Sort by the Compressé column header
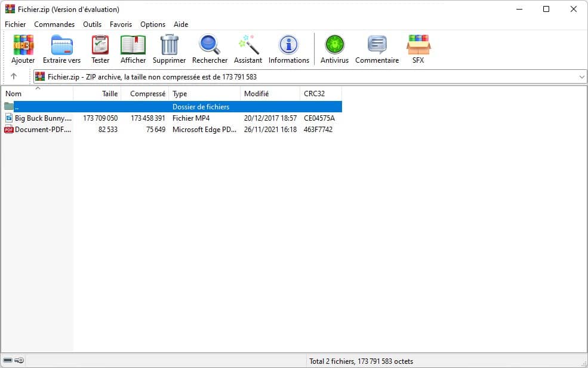 144,94
